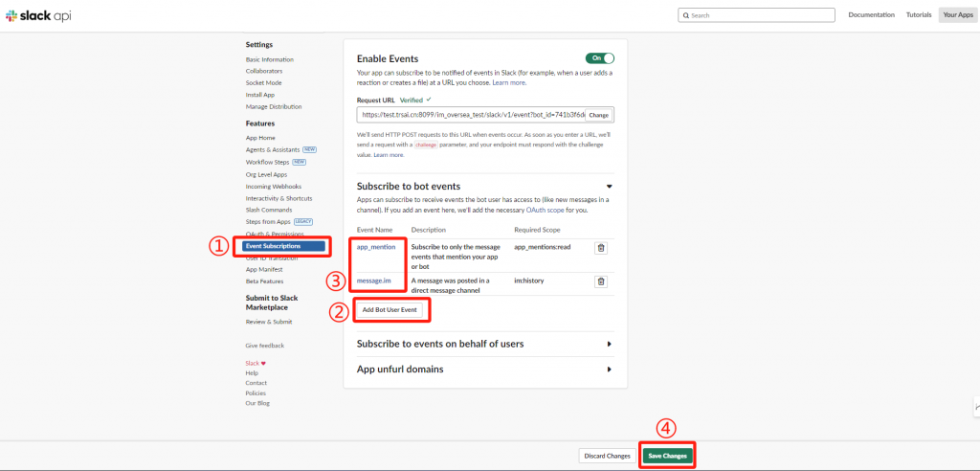Open the Help link in the sidebar
This screenshot has width=980, height=471.
252,372
